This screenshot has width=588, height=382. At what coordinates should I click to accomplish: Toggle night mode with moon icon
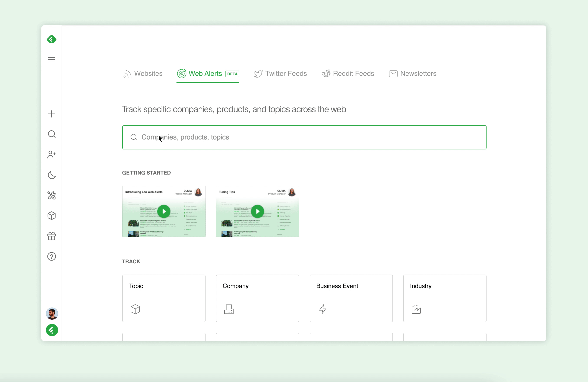pyautogui.click(x=51, y=175)
